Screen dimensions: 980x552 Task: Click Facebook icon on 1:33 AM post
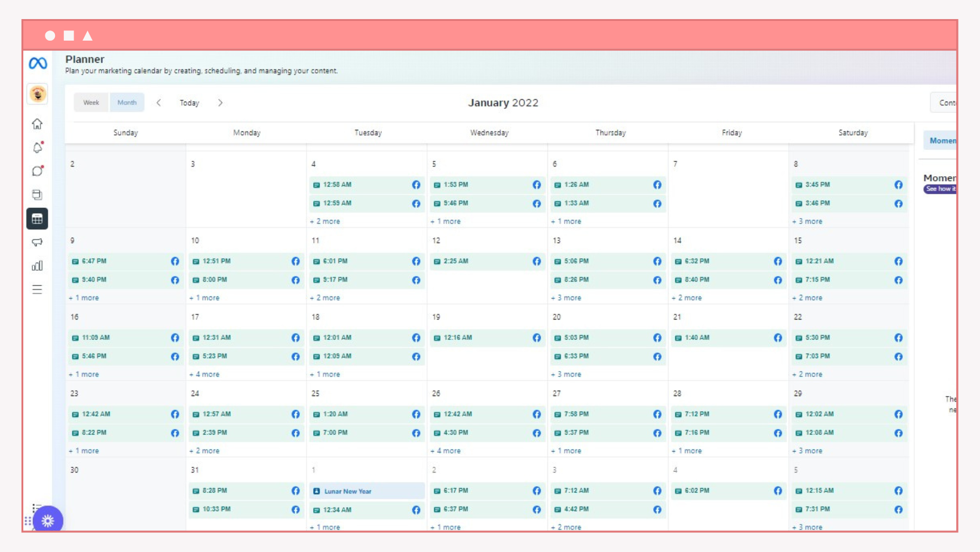tap(657, 204)
